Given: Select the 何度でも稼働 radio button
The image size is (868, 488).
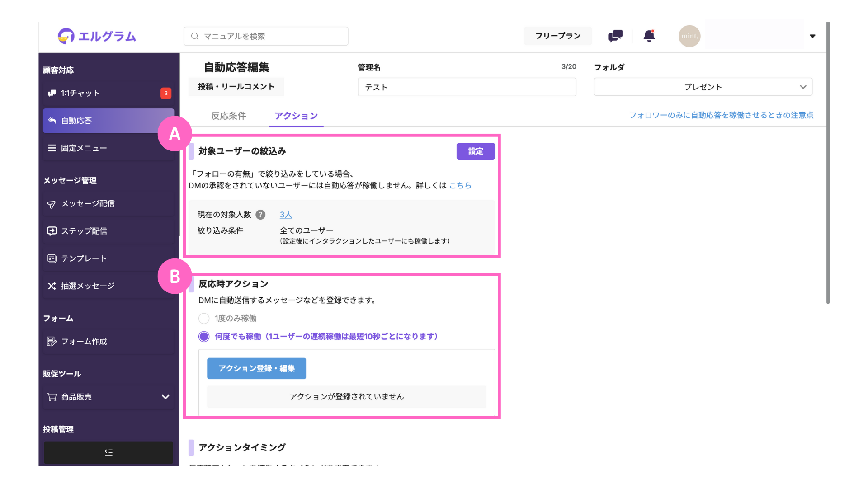Looking at the screenshot, I should 204,337.
